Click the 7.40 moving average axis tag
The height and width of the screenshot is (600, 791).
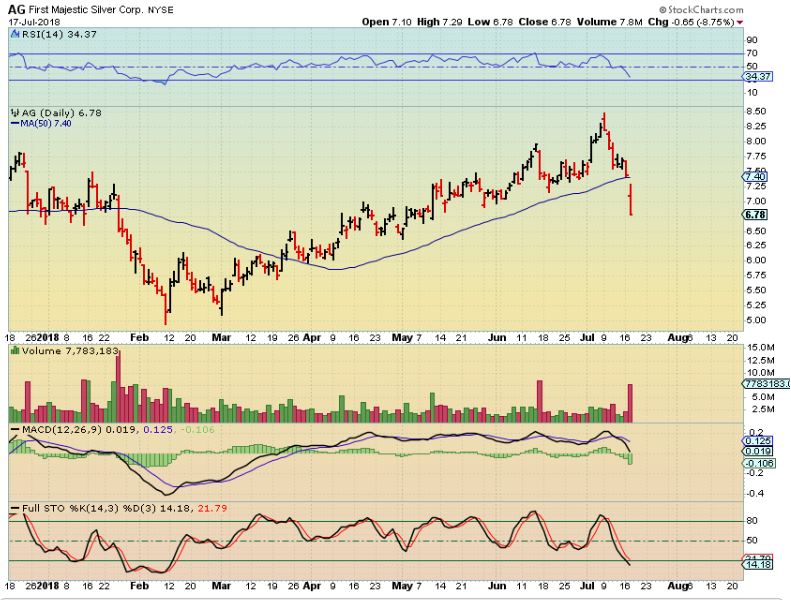click(755, 177)
